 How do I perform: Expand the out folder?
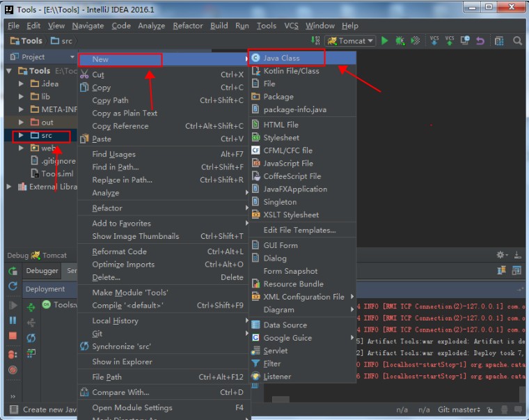[x=21, y=122]
